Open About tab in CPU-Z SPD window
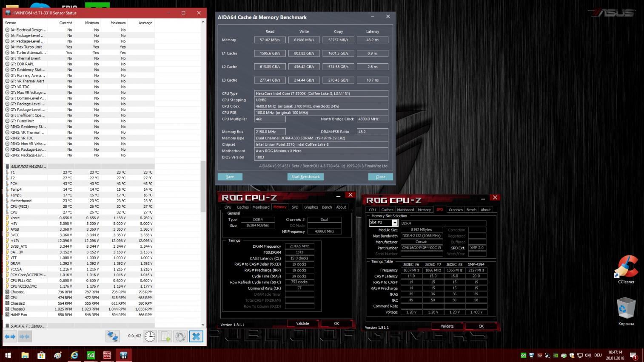 pos(486,209)
